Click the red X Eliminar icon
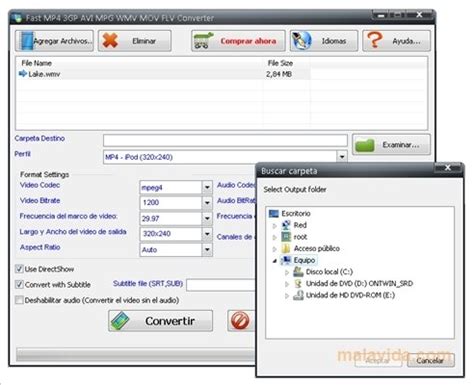This screenshot has width=474, height=385. [110, 40]
